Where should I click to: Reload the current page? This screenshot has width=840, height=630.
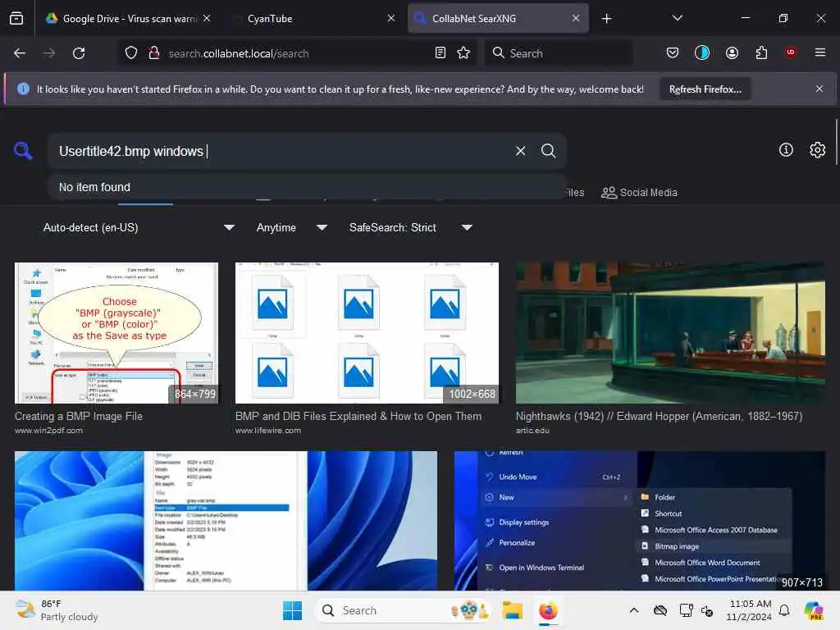click(79, 53)
